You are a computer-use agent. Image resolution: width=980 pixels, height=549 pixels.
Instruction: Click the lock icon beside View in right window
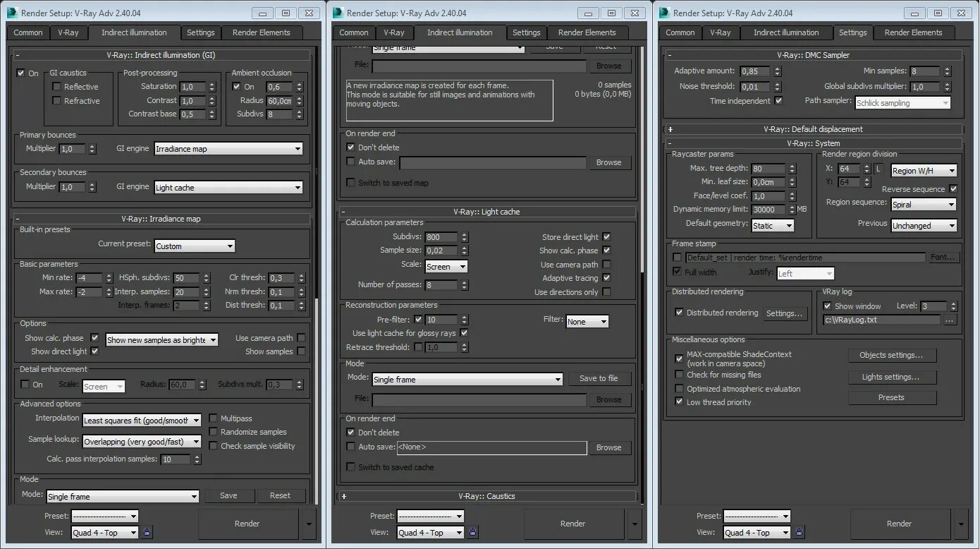point(800,532)
